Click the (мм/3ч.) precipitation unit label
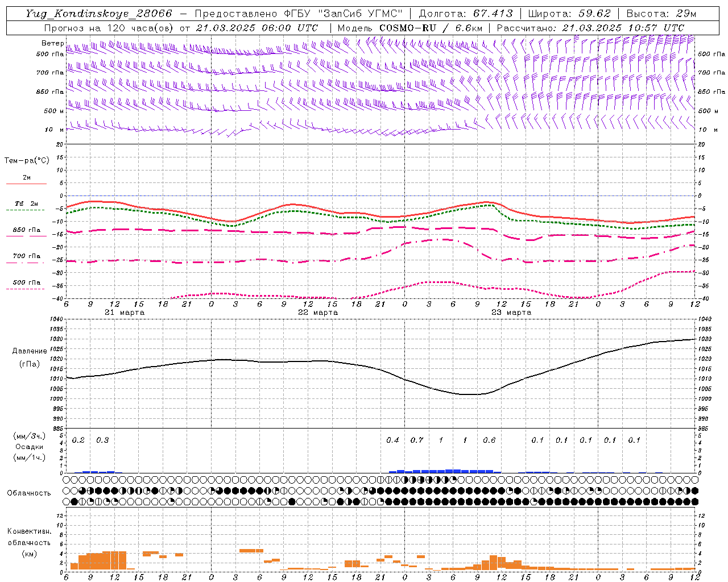The width and height of the screenshot is (728, 582). pyautogui.click(x=30, y=436)
